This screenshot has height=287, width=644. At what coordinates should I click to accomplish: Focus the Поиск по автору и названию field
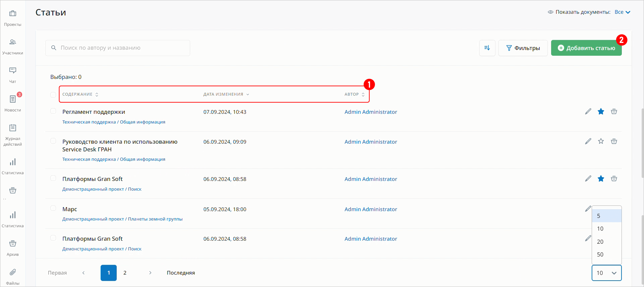pos(118,48)
